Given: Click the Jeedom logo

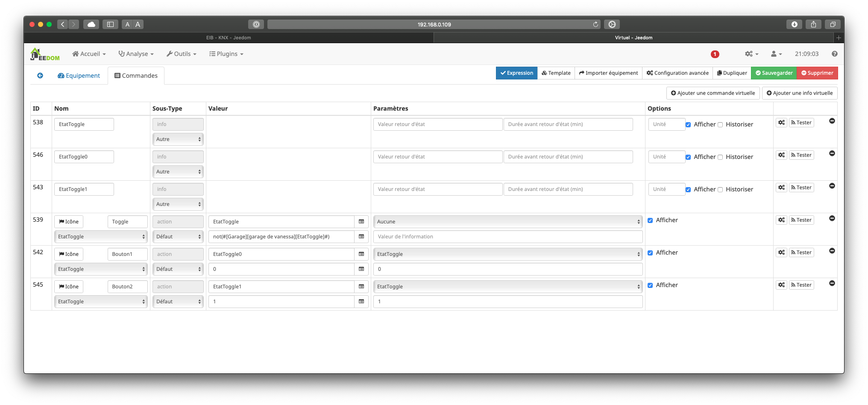Looking at the screenshot, I should tap(45, 54).
